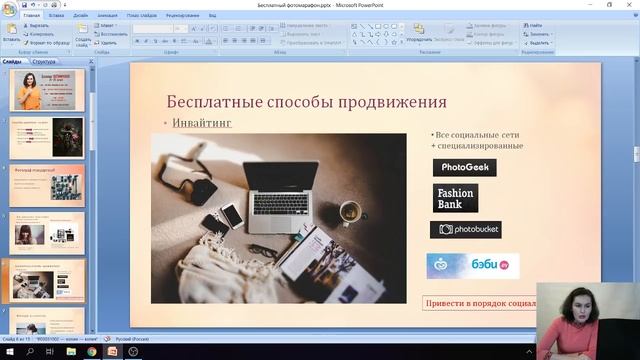Screen dimensions: 640x360
Task: Undo the last action from quick access toolbar
Action: click(33, 5)
